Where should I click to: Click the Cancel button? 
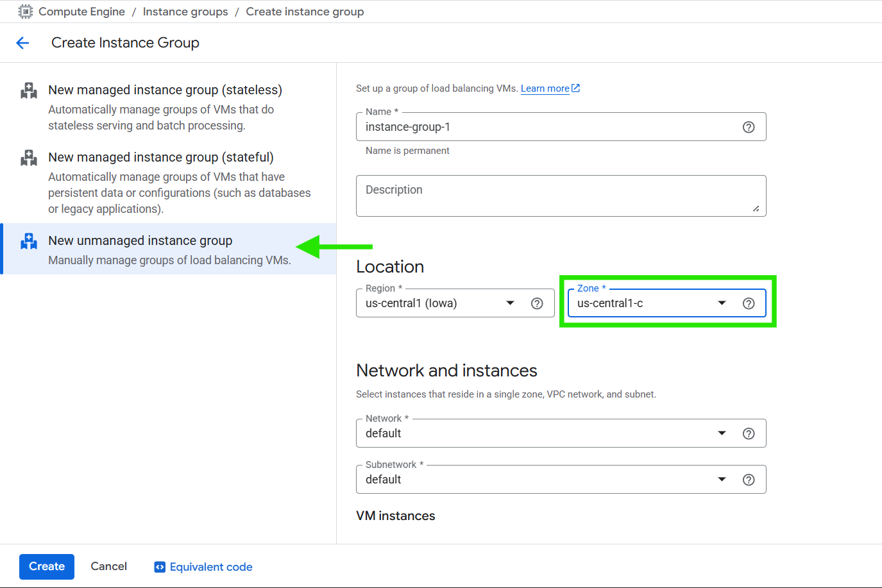[x=108, y=566]
